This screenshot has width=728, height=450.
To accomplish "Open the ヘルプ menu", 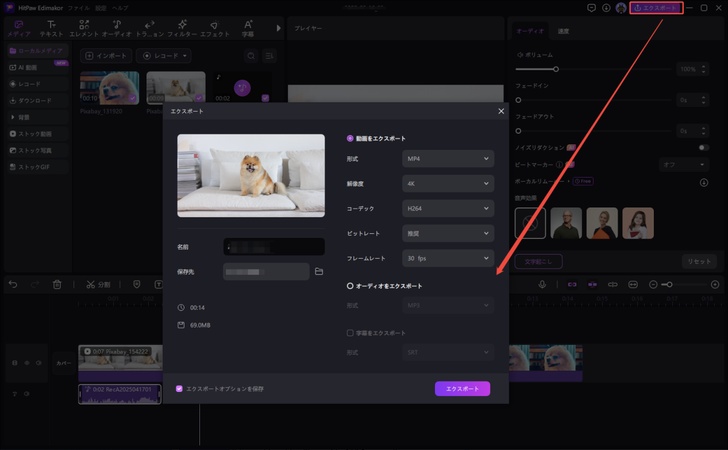I will point(120,8).
